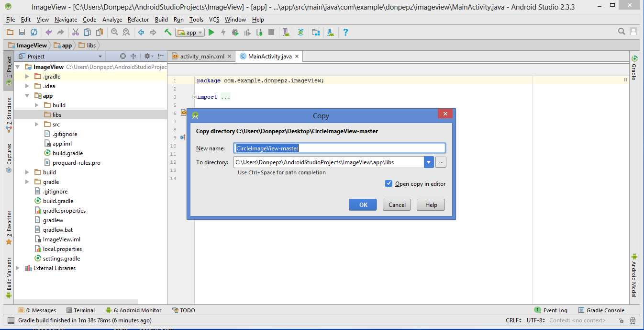Viewport: 644px width, 330px height.
Task: Expand the .idea folder node
Action: 28,86
